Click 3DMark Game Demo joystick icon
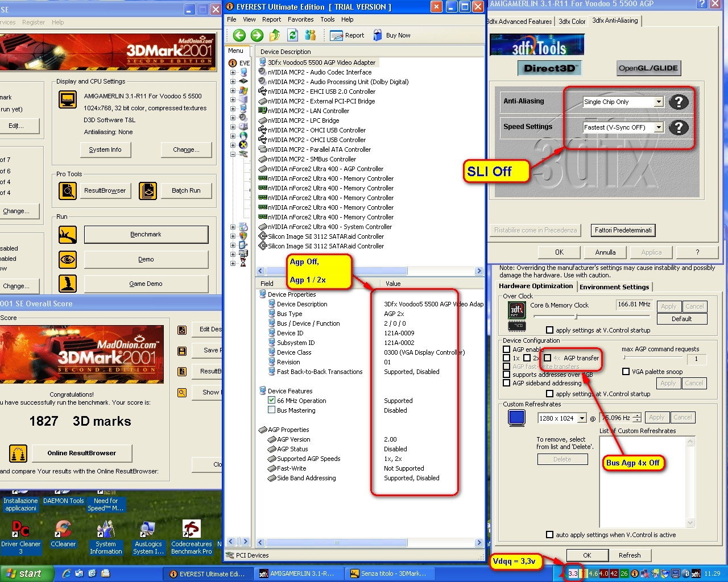 click(68, 284)
